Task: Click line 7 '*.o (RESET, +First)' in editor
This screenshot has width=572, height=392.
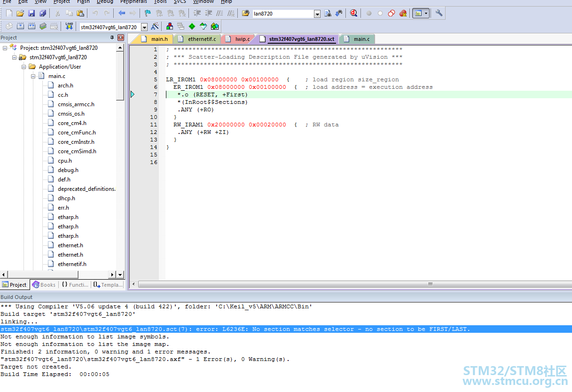Action: click(x=212, y=94)
